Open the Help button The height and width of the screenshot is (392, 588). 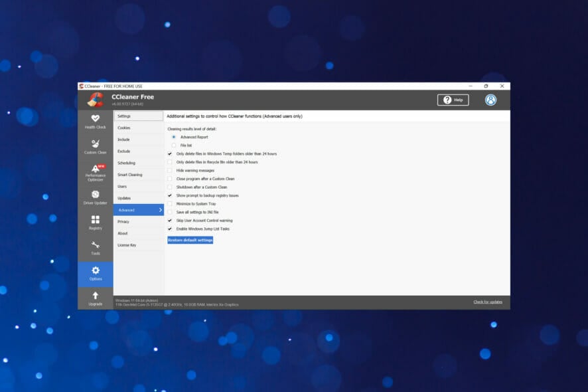[452, 100]
